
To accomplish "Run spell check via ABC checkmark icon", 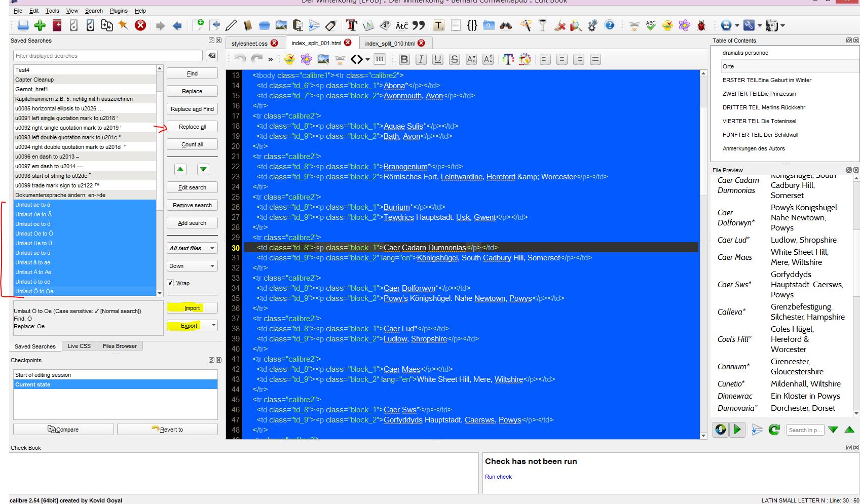I will pos(651,25).
